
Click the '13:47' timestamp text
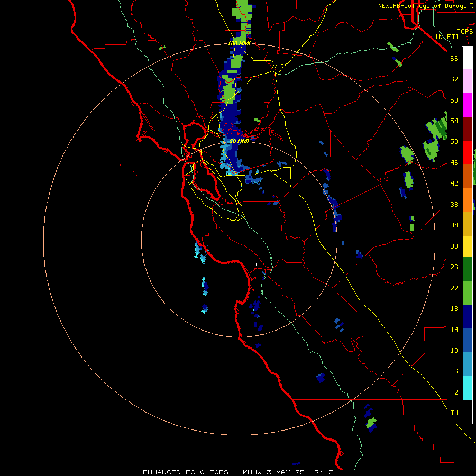point(322,472)
